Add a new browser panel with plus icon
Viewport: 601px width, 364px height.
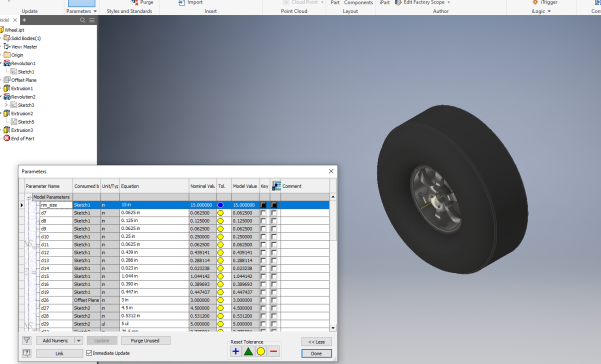pyautogui.click(x=24, y=20)
